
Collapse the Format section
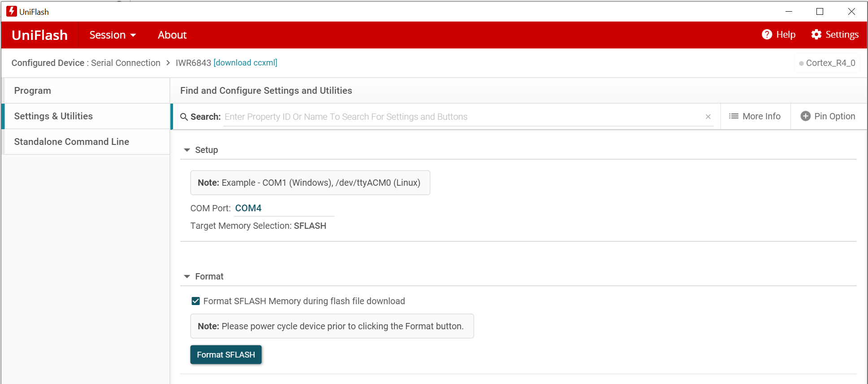[187, 276]
